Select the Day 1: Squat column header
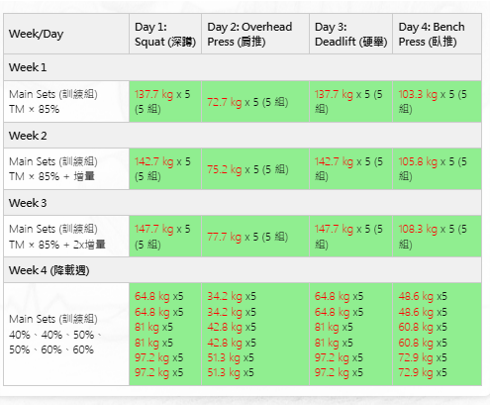 (165, 34)
